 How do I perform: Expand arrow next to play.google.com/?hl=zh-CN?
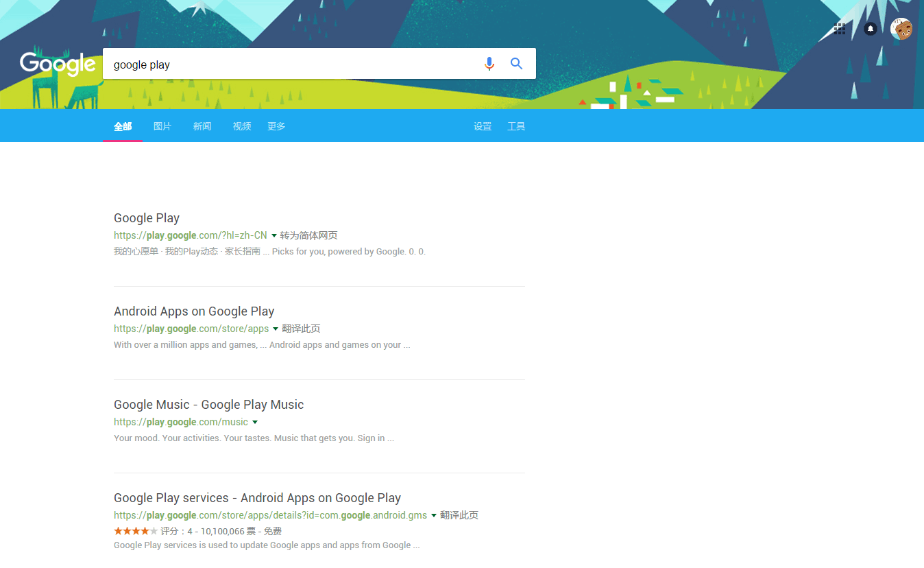click(x=274, y=236)
